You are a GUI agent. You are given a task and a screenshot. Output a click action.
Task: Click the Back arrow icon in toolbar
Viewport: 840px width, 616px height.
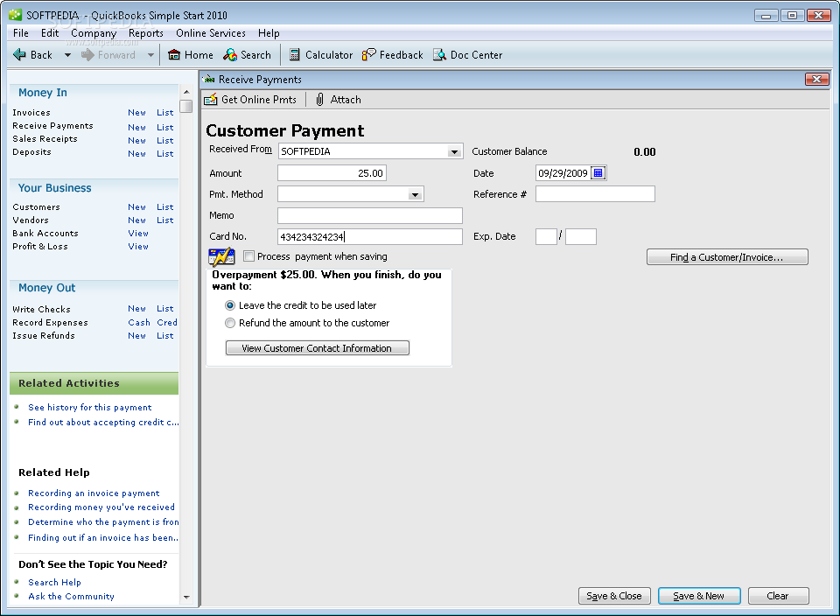pos(19,54)
